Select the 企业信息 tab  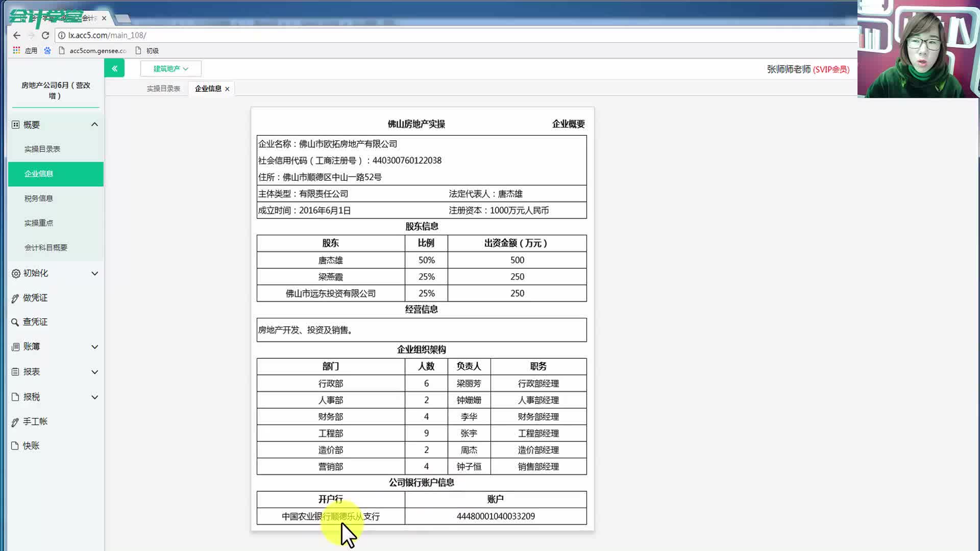pos(208,88)
